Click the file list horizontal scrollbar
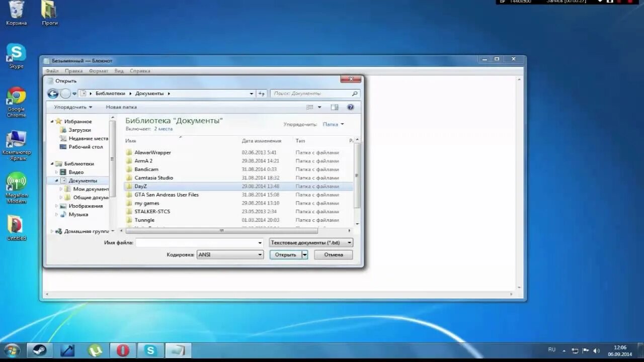Screen dimensions: 644x362 221,231
